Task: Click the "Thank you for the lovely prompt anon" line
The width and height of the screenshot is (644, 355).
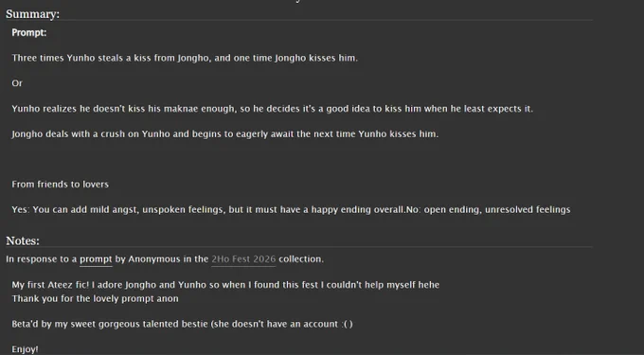Action: pos(96,299)
